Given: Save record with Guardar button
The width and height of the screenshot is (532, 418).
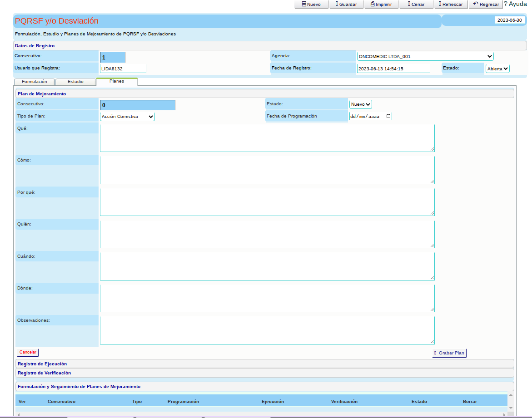Looking at the screenshot, I should tap(346, 4).
